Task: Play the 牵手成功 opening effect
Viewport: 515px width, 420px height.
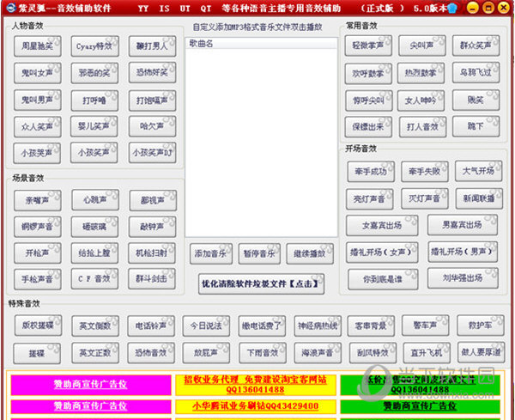Action: [371, 172]
